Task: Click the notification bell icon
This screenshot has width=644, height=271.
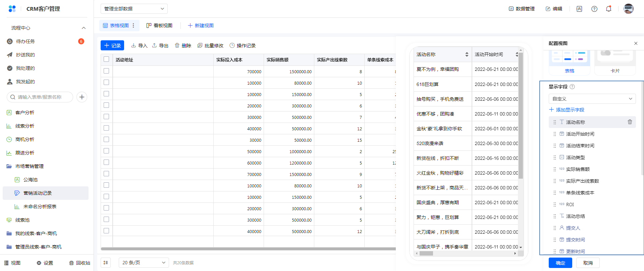Action: pos(608,9)
